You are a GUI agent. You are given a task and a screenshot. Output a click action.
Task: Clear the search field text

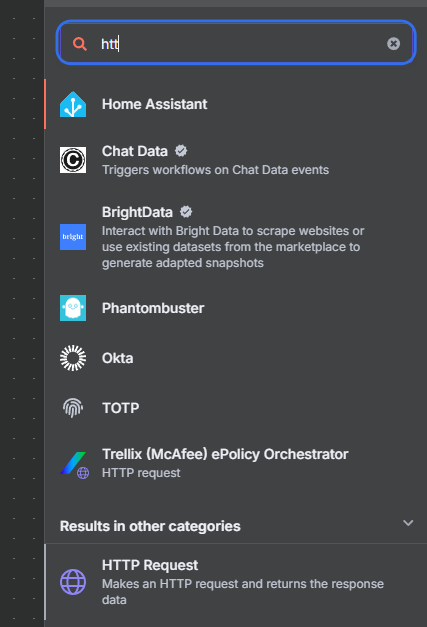393,44
